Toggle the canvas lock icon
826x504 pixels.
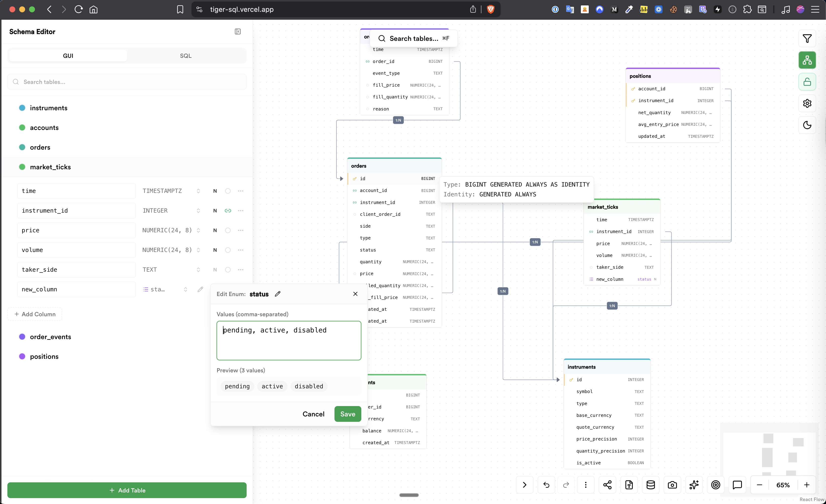[x=807, y=82]
